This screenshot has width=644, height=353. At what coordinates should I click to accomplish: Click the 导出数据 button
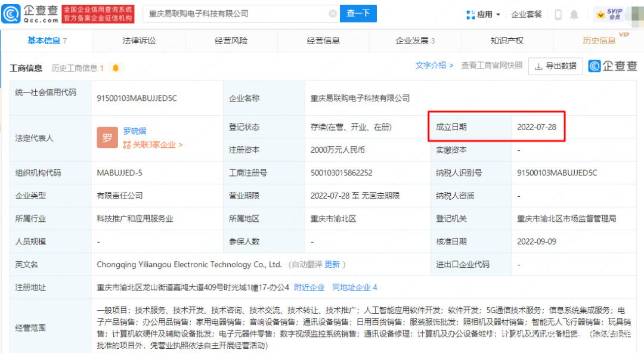tap(555, 66)
